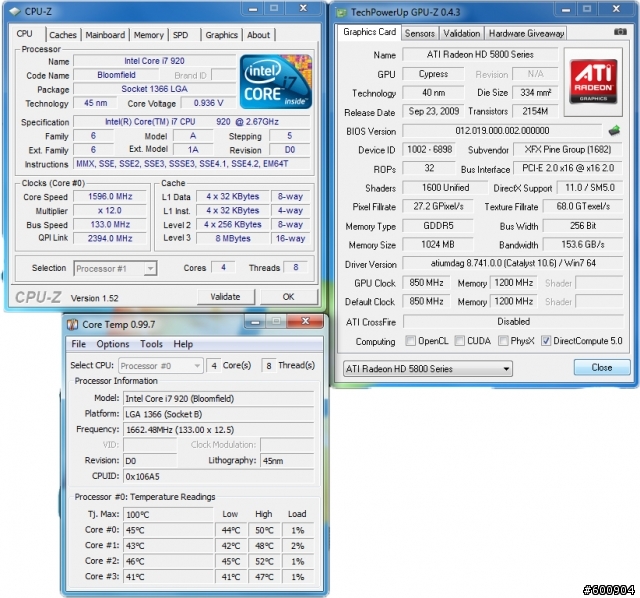The width and height of the screenshot is (640, 598).
Task: Minimize the Core Temp window
Action: [256, 322]
